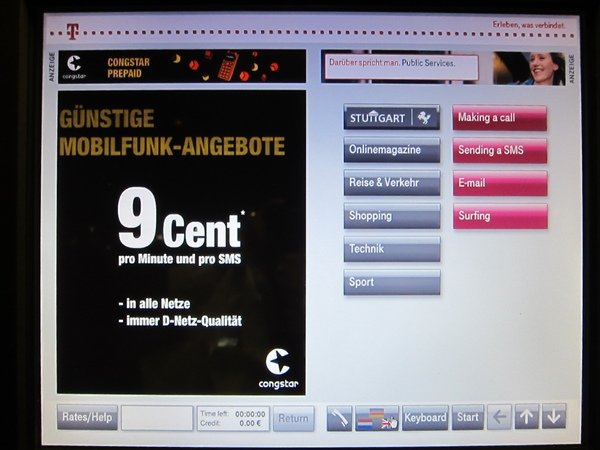Tap the 'Günstige Mobilfunk-Angebote' headline

click(172, 133)
